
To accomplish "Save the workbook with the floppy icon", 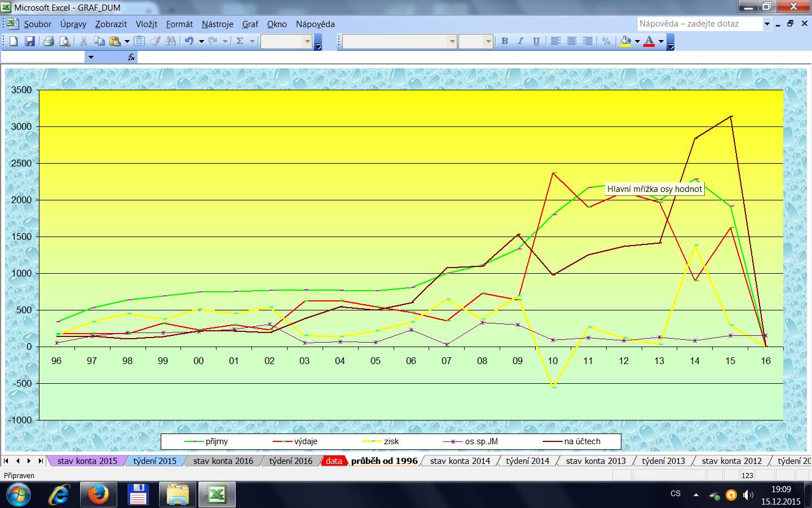I will tap(29, 41).
